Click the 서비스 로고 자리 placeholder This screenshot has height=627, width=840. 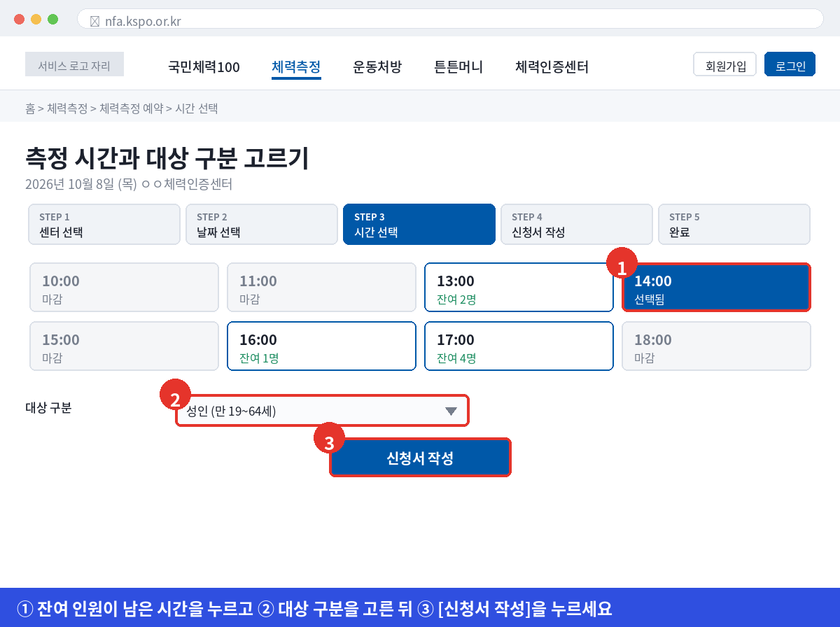pyautogui.click(x=74, y=64)
